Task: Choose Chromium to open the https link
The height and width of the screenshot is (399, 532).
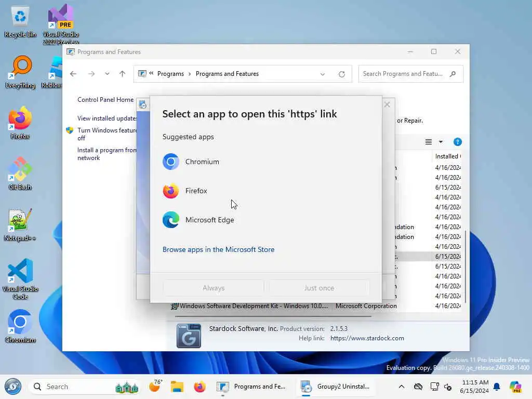Action: point(265,162)
